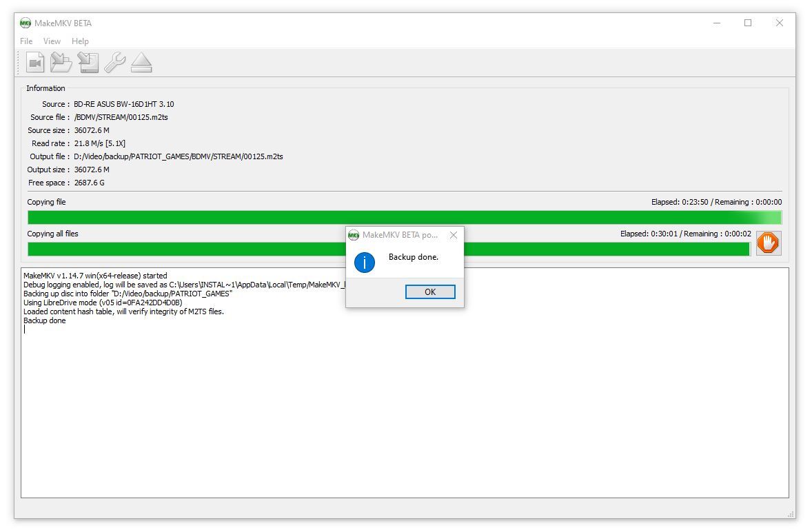Image resolution: width=812 pixels, height=532 pixels.
Task: Select source text 'BD-RE ASUS BW-16D1HT 3.10'
Action: (124, 104)
